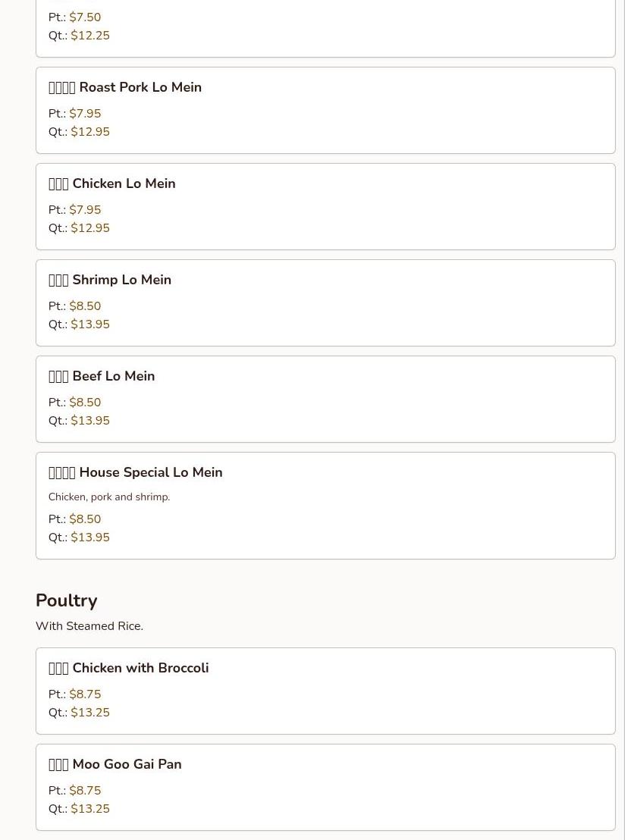Click House Special Lo Mein pint price $8.50
This screenshot has height=840, width=640.
[85, 519]
